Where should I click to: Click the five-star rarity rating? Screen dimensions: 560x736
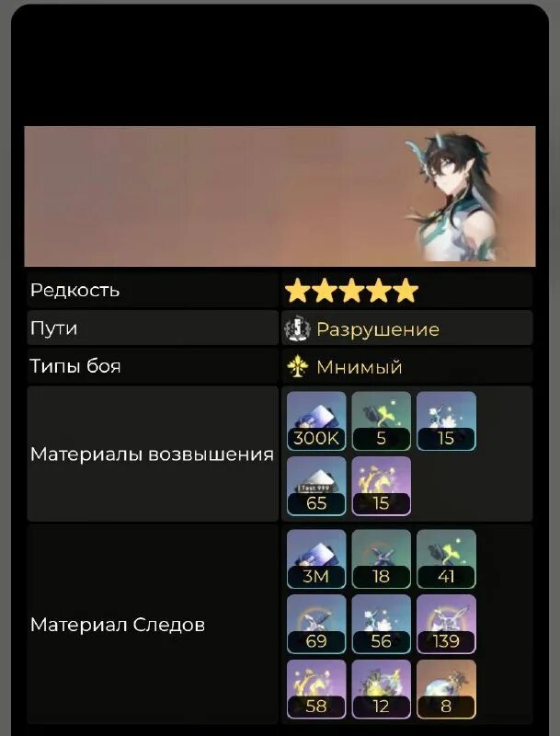click(x=352, y=291)
